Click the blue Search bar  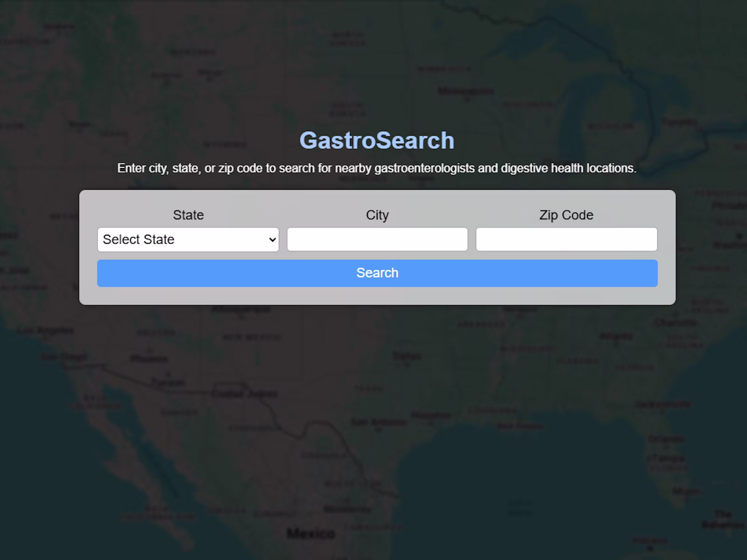(377, 273)
